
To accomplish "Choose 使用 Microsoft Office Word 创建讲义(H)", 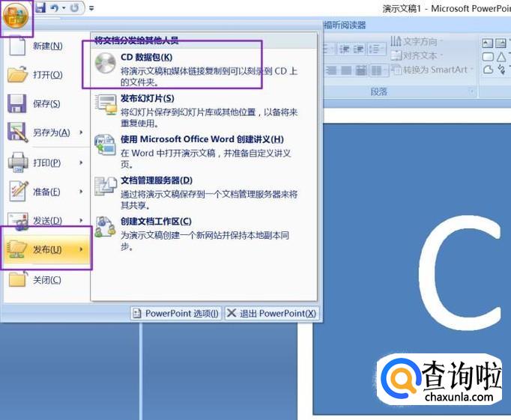I will point(204,151).
